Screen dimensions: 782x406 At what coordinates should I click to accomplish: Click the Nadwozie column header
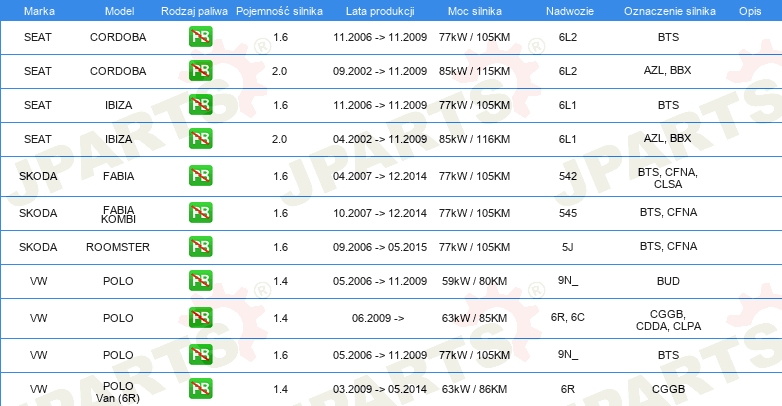coord(570,11)
